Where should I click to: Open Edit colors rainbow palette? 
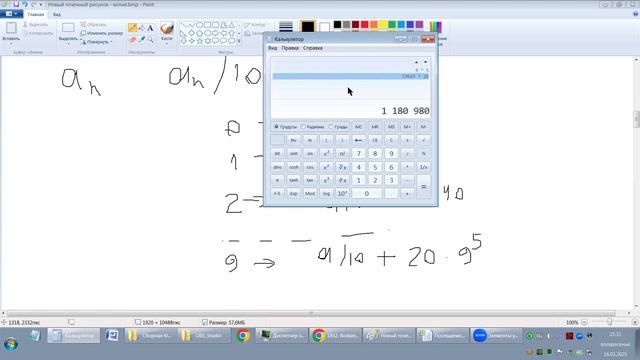click(x=436, y=27)
